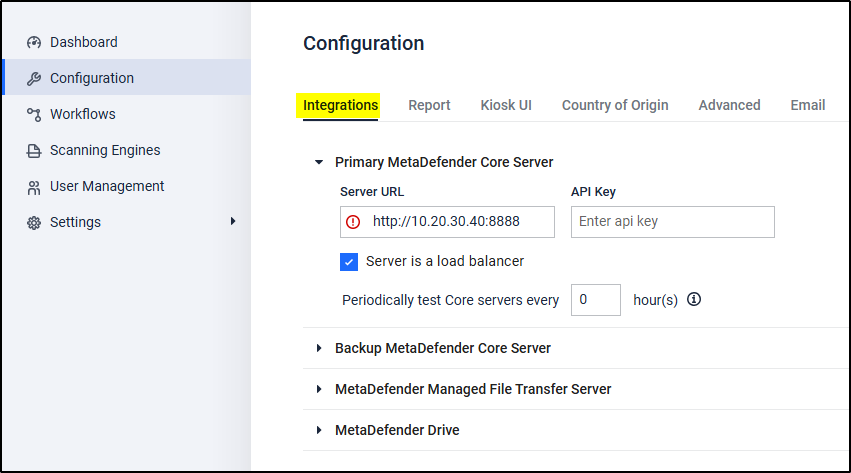851x473 pixels.
Task: Click the API Key label
Action: point(593,191)
